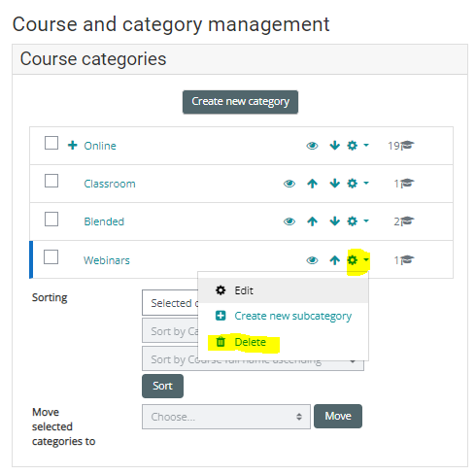The width and height of the screenshot is (476, 475).
Task: Move the Online category down
Action: [334, 146]
